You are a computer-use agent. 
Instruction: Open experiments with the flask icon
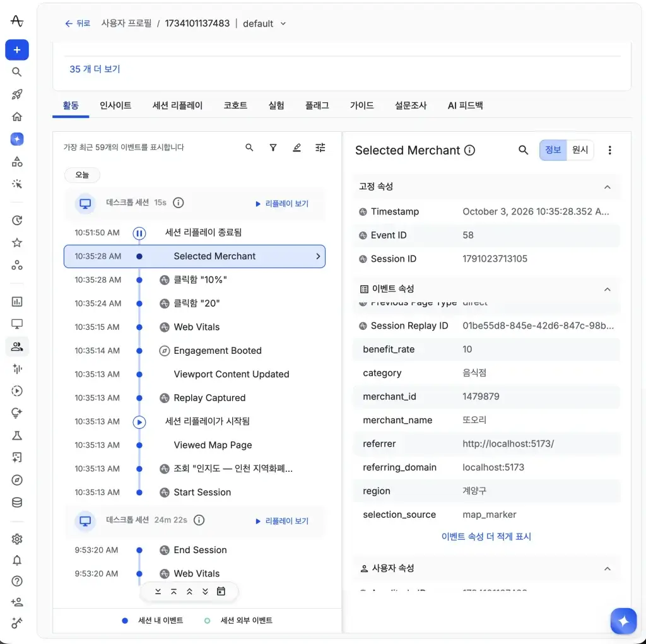[17, 435]
